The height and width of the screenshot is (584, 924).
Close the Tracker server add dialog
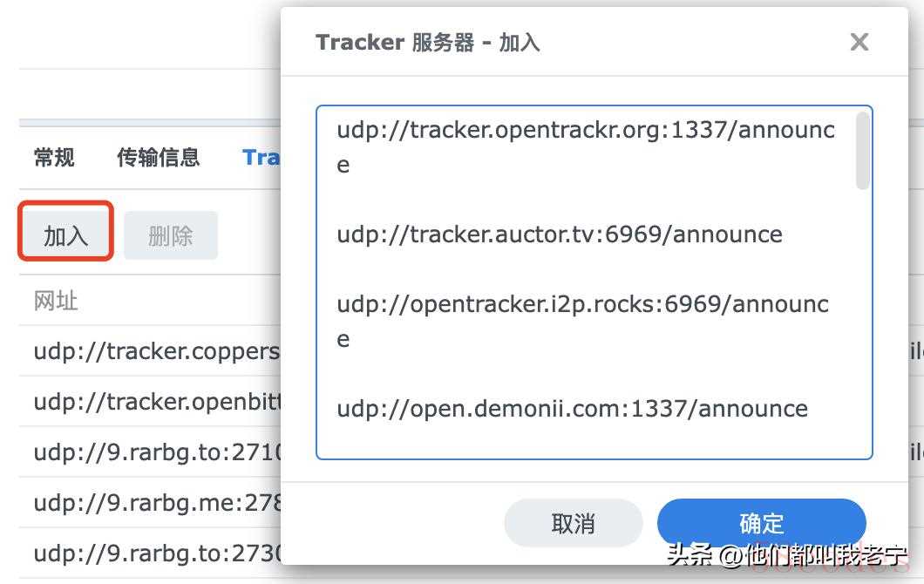coord(859,42)
